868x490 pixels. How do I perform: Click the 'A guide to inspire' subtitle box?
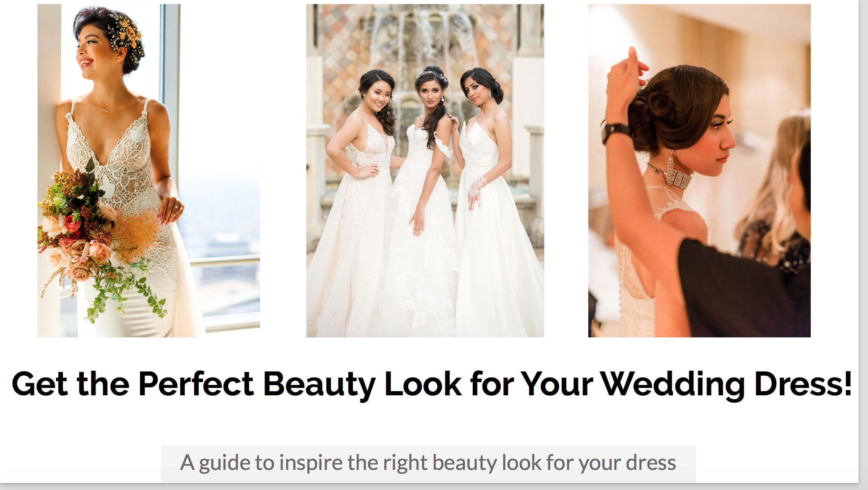pos(428,464)
